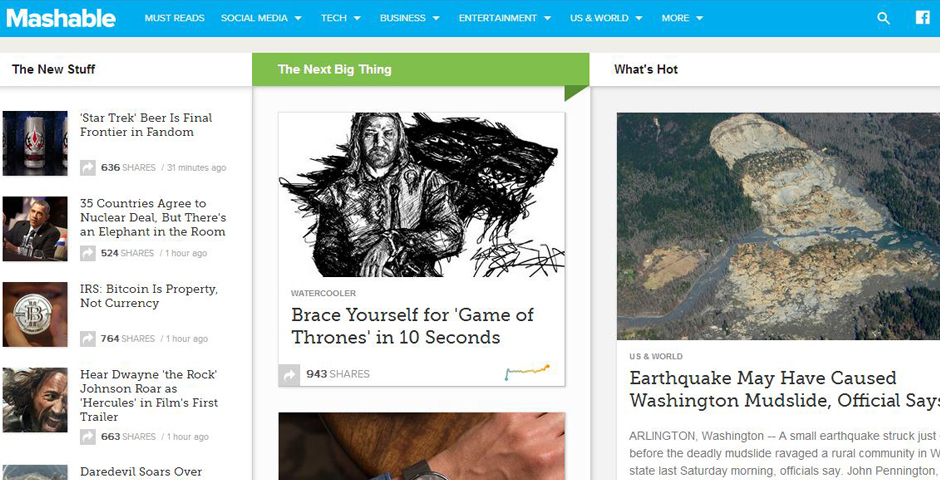Open Mashable's Facebook page icon
This screenshot has width=940, height=480.
[922, 17]
